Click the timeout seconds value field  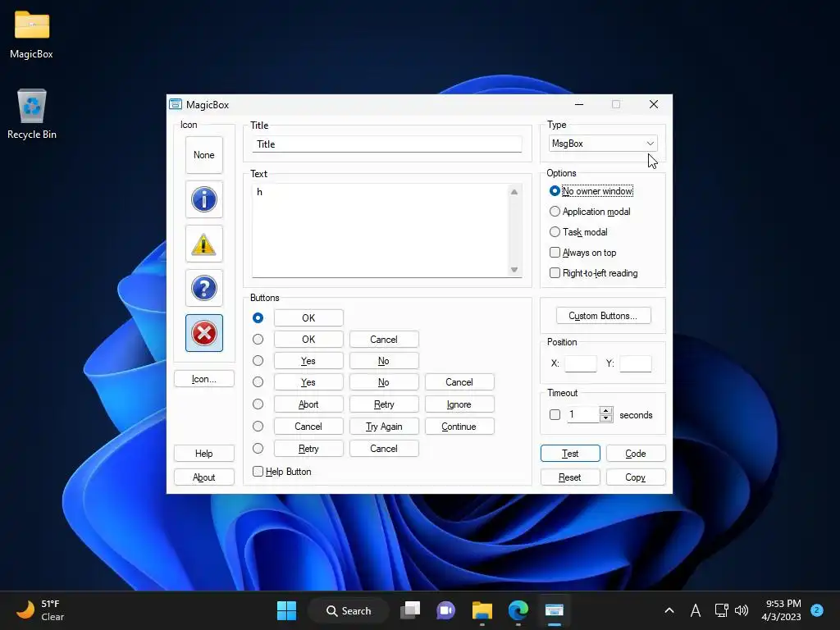click(x=583, y=414)
